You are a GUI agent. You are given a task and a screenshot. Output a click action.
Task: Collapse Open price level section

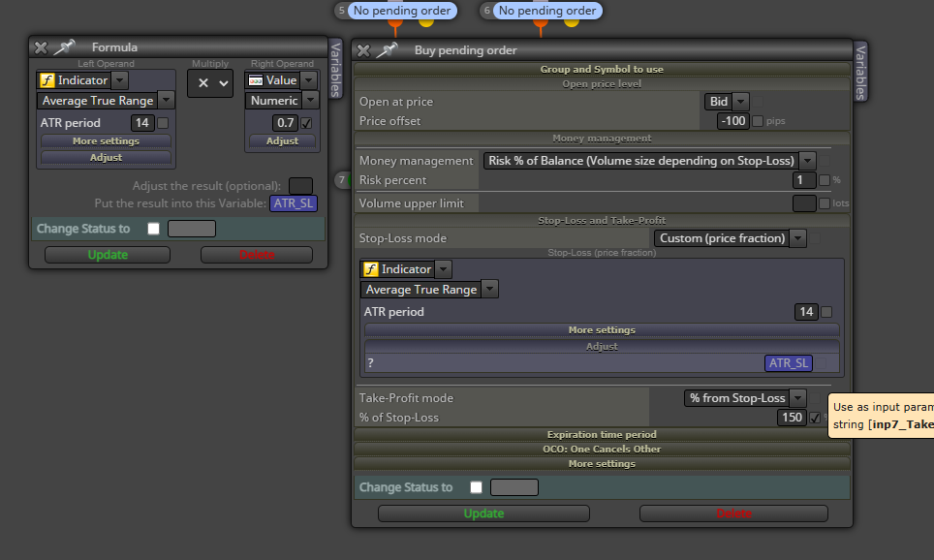pos(602,84)
